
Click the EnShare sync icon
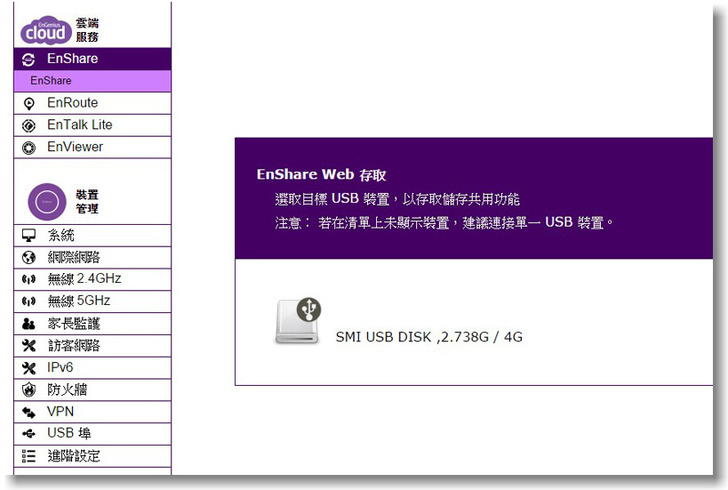pos(28,59)
